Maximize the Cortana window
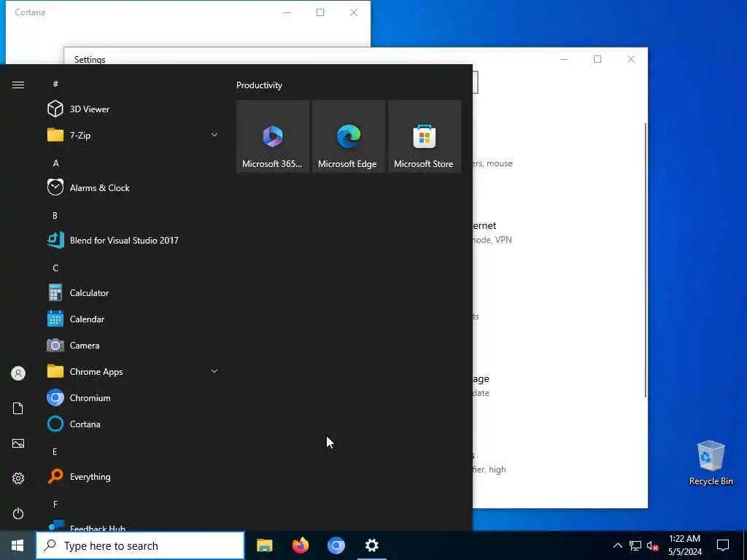Image resolution: width=747 pixels, height=560 pixels. (x=320, y=12)
